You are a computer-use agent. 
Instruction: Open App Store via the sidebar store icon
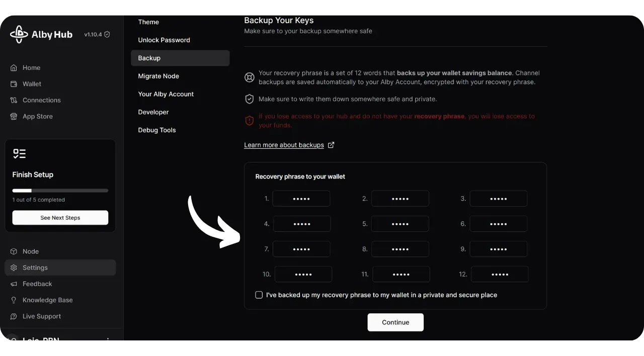coord(14,116)
